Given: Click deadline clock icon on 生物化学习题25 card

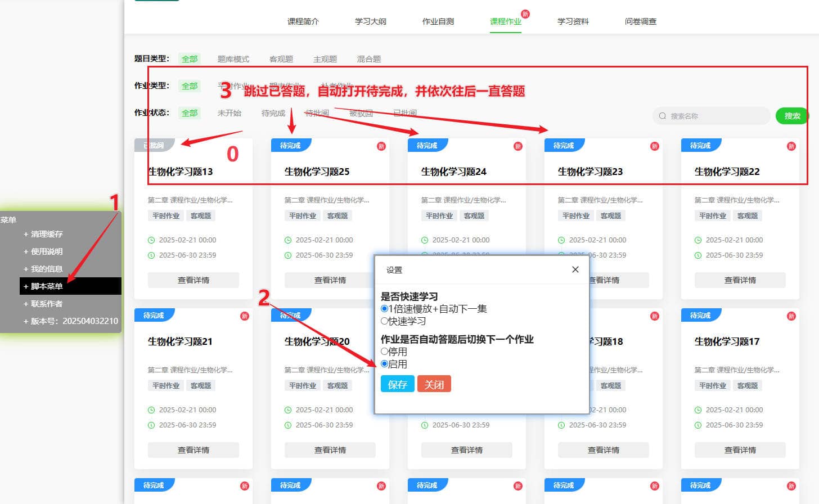Looking at the screenshot, I should click(288, 255).
